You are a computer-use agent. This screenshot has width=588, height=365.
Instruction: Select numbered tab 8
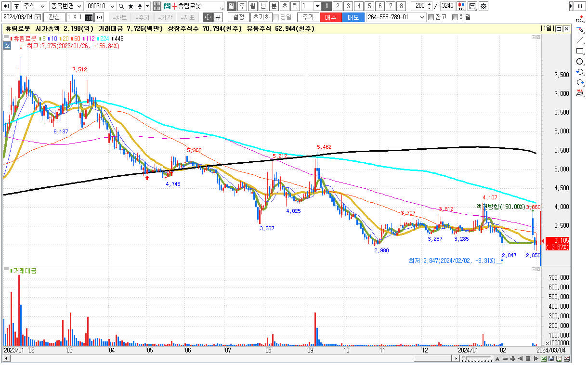[x=401, y=6]
